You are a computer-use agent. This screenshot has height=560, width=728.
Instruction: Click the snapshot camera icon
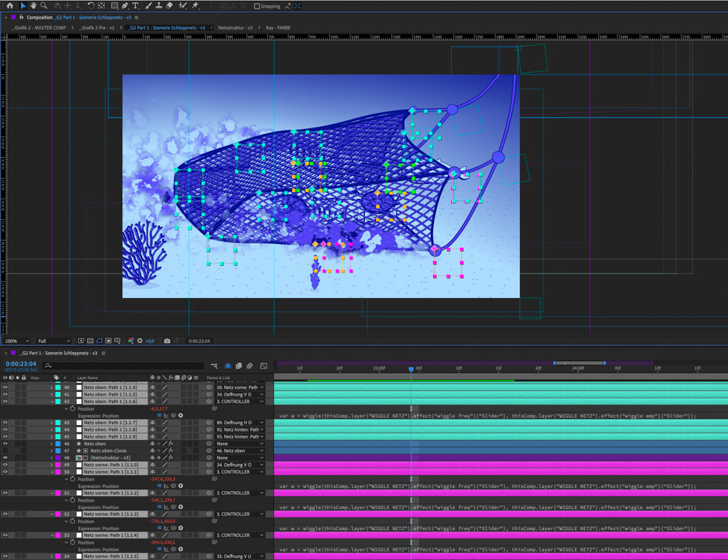pyautogui.click(x=167, y=341)
